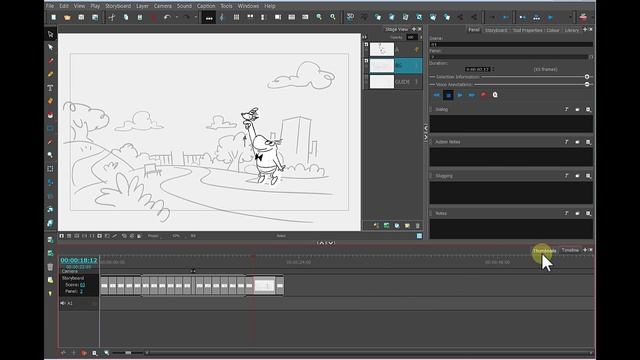Click the Zoom In magnifier in top toolbar
Image resolution: width=640 pixels, height=360 pixels.
[x=319, y=17]
